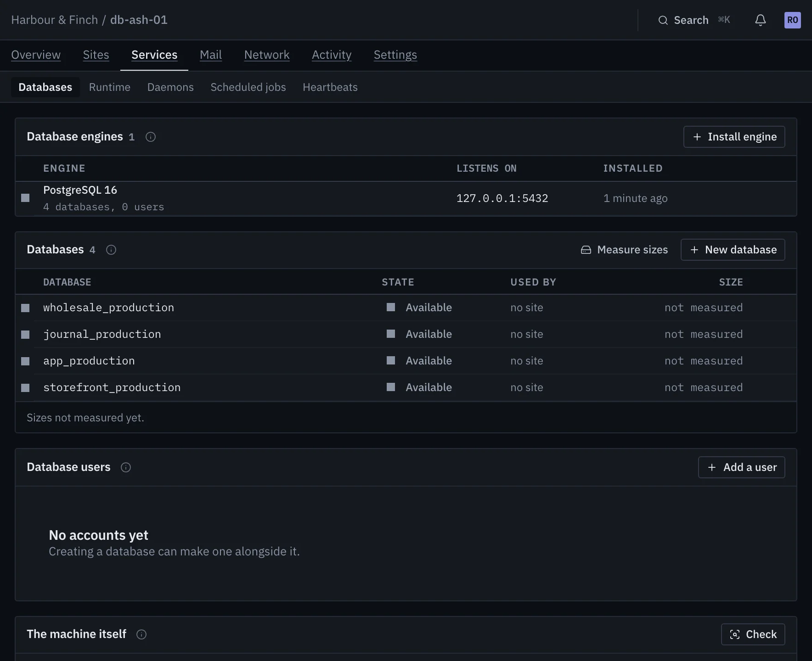
Task: Show info about Database engines
Action: (x=151, y=137)
